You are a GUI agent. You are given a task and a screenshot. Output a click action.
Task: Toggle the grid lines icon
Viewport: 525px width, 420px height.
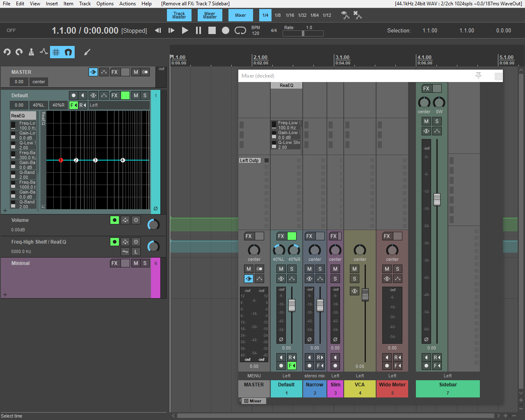click(x=56, y=52)
